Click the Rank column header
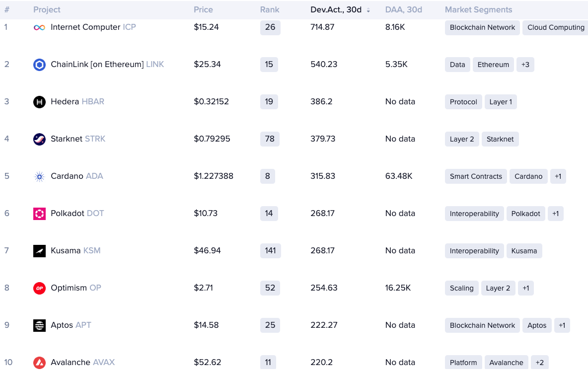588x374 pixels. (270, 10)
